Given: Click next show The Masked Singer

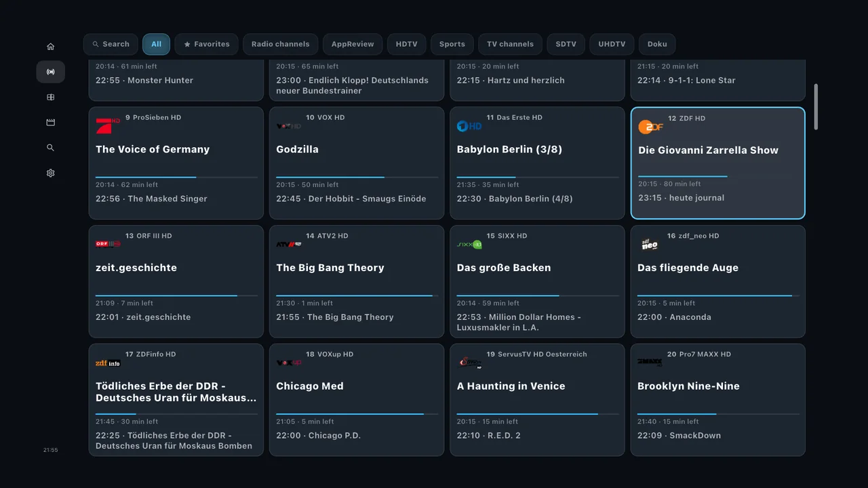Looking at the screenshot, I should 151,199.
